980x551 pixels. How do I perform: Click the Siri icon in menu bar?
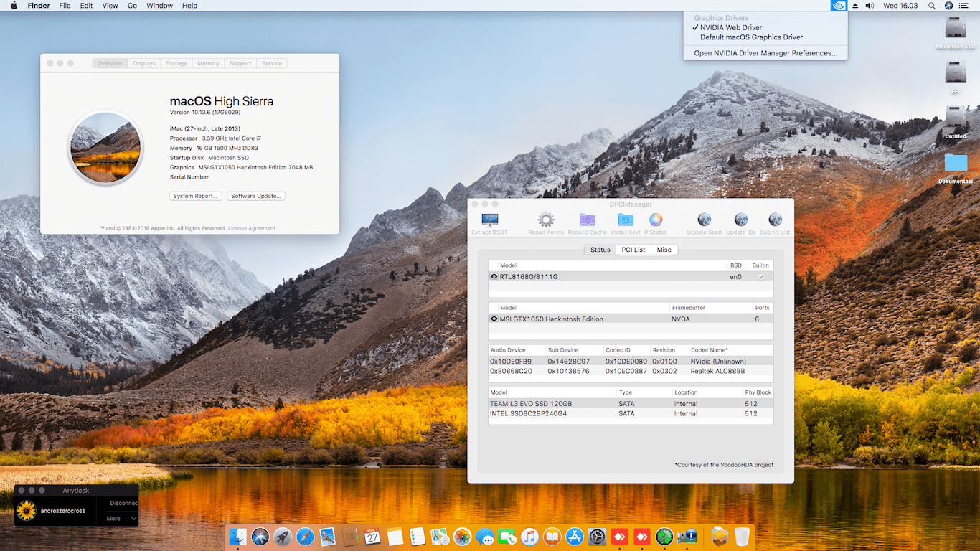point(949,6)
